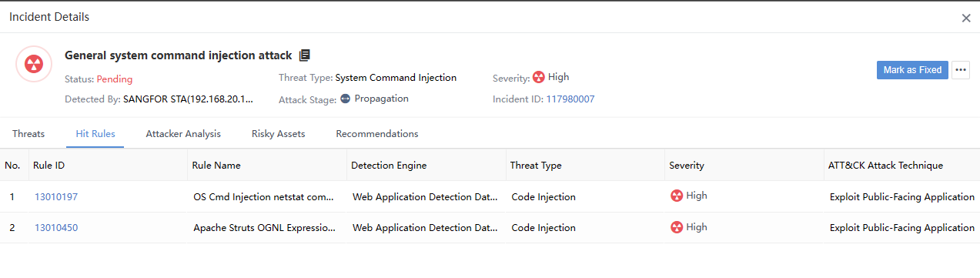Click Code Injection cell in row 1

pyautogui.click(x=544, y=197)
